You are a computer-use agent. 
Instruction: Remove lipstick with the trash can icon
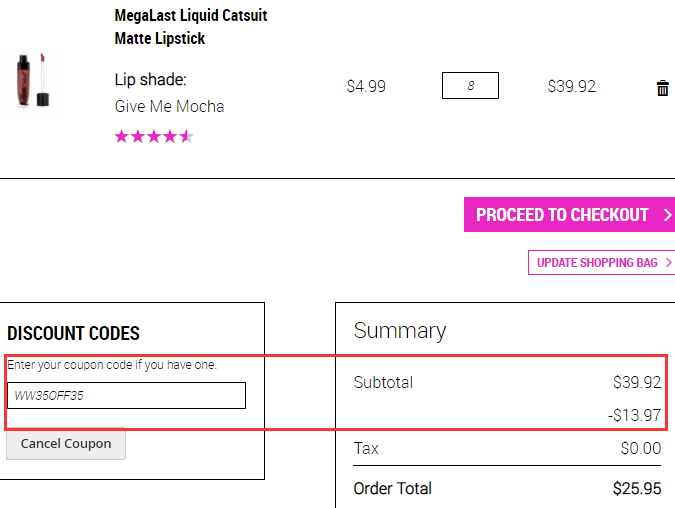coord(663,88)
